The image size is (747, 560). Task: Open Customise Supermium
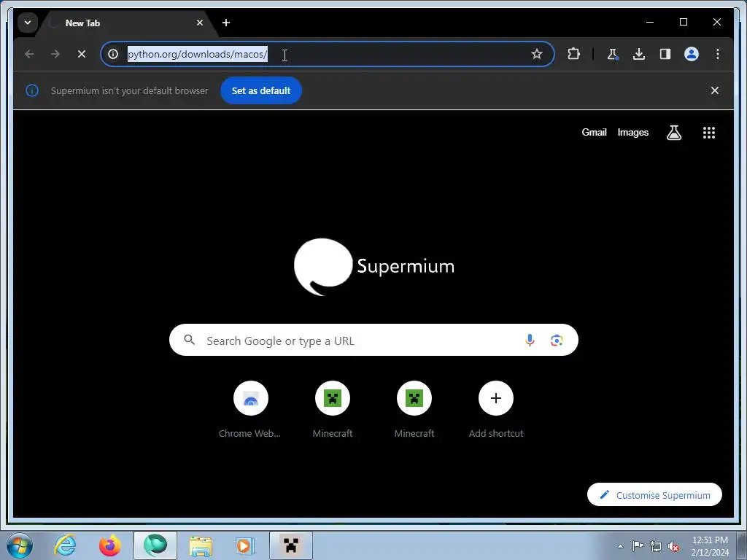pos(654,495)
